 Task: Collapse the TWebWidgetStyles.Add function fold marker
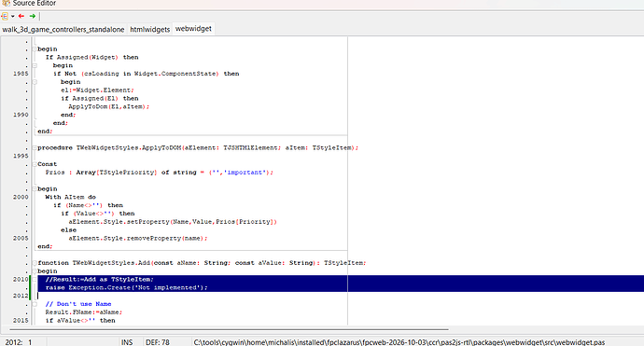coord(35,263)
